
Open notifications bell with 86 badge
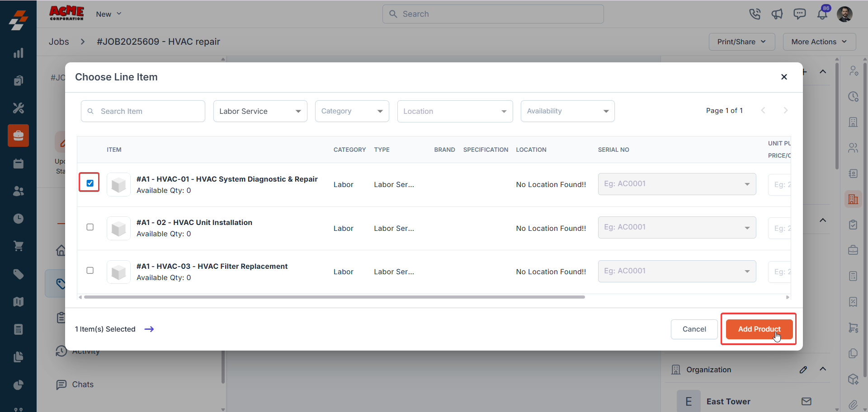pos(822,14)
